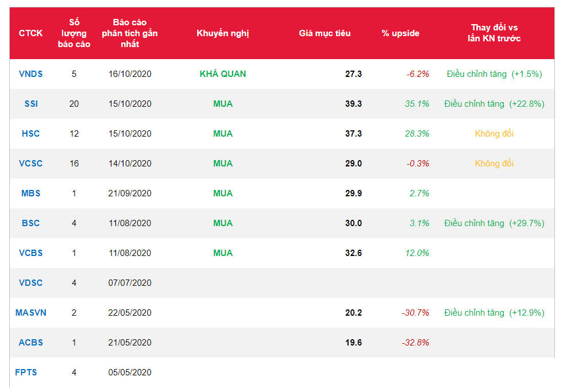The image size is (571, 392).
Task: Select the MUA recommendation in SSI row
Action: coord(222,104)
